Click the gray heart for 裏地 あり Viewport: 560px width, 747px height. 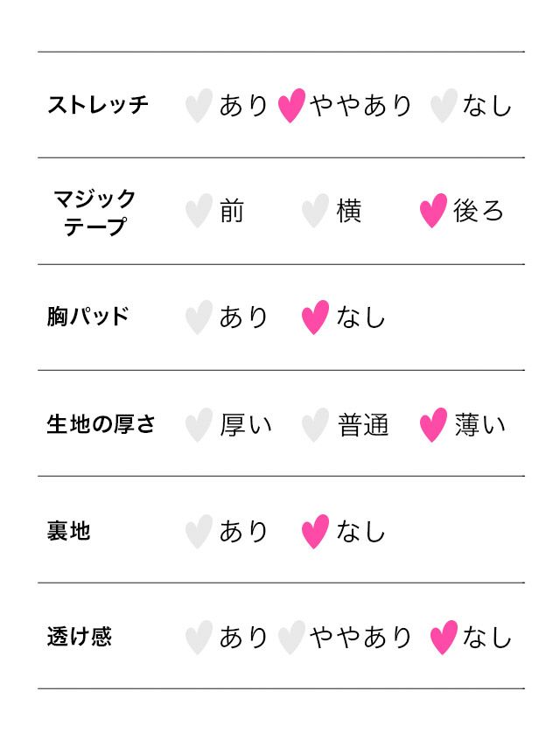199,531
